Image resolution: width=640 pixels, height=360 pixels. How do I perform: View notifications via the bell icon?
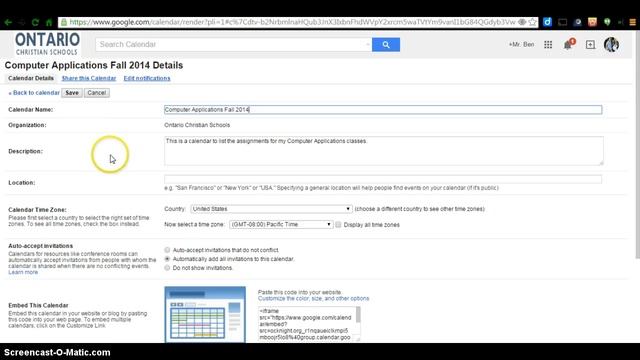(568, 44)
